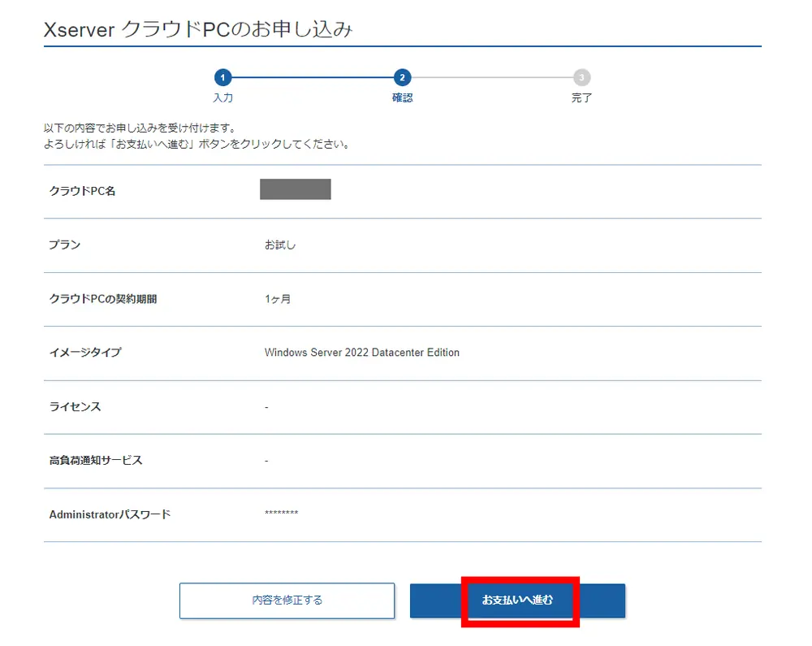
Task: Select the 完了 step label
Action: [x=581, y=98]
